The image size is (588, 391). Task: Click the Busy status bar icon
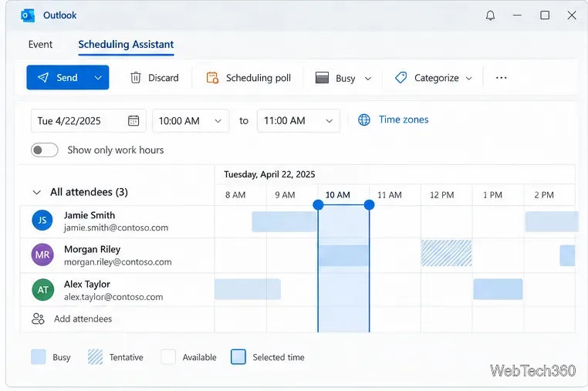point(322,77)
